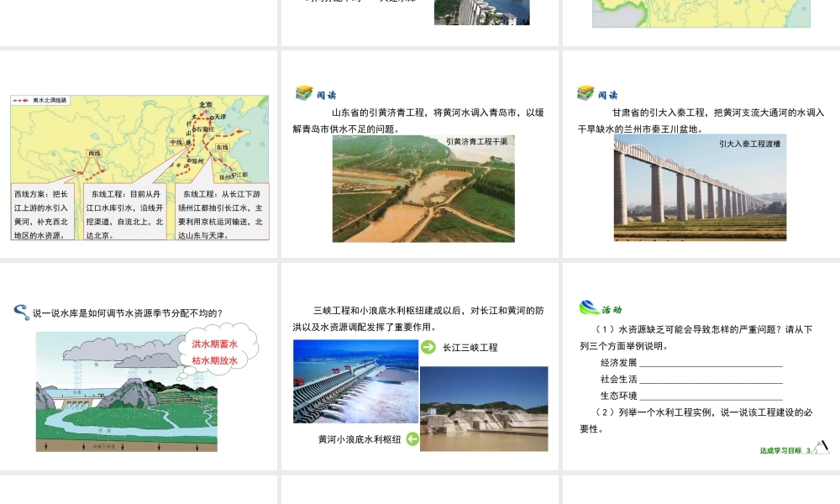The width and height of the screenshot is (840, 504).
Task: Open the reservoir water regulation slide
Action: tap(139, 366)
